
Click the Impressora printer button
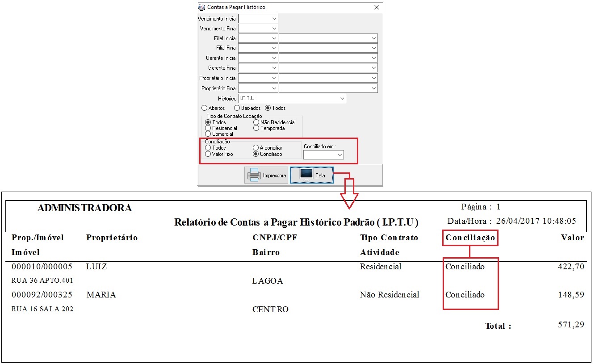266,175
